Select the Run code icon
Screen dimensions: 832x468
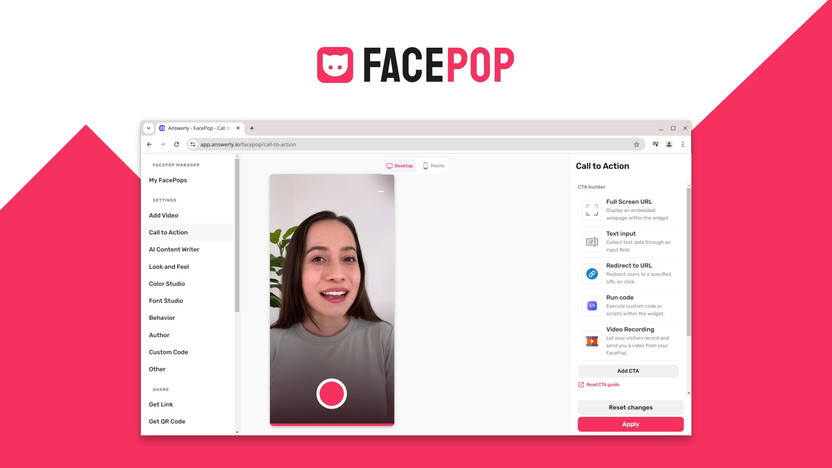[x=592, y=306]
